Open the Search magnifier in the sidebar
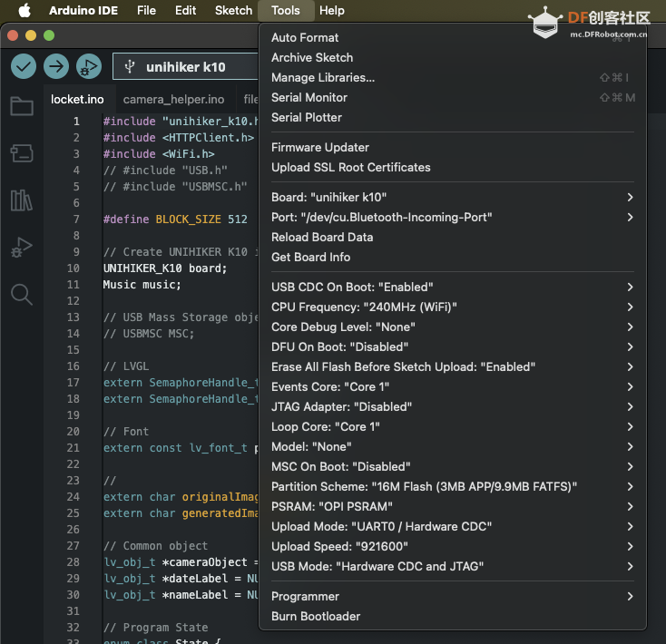The width and height of the screenshot is (666, 644). point(22,294)
